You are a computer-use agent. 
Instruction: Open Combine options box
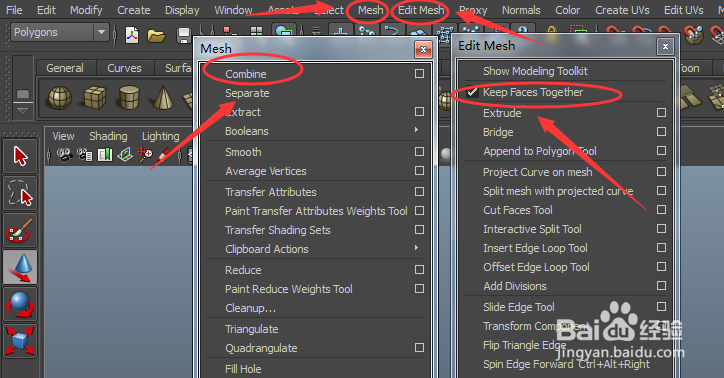tap(419, 73)
